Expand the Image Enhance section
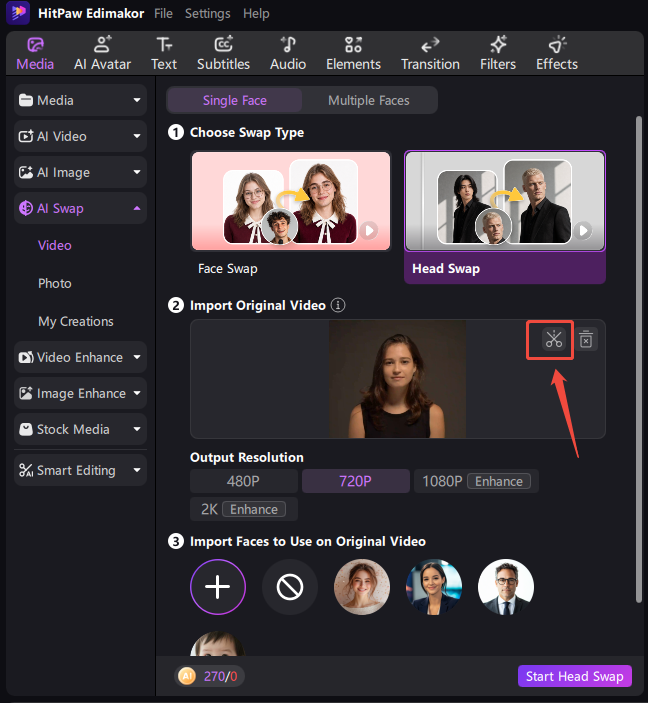Viewport: 648px width, 703px height. tap(80, 393)
